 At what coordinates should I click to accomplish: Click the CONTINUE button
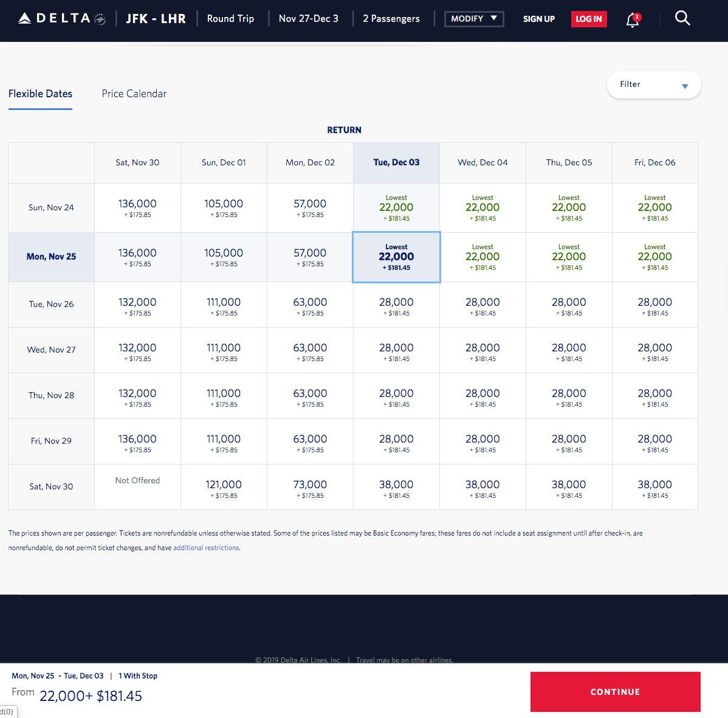[615, 691]
